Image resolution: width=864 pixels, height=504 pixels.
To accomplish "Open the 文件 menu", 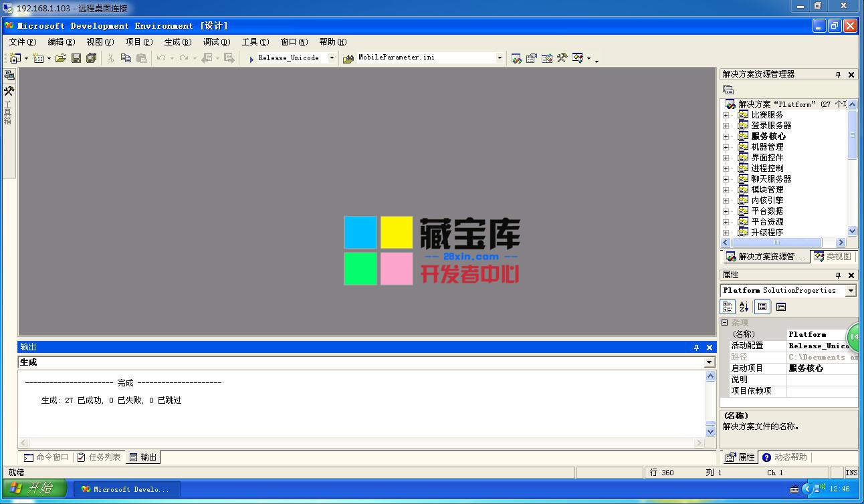I will click(x=23, y=42).
